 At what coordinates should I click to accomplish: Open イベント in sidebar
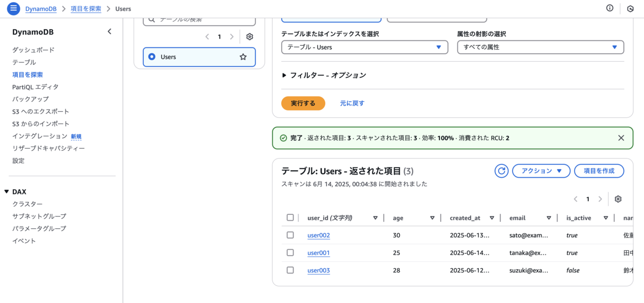24,241
